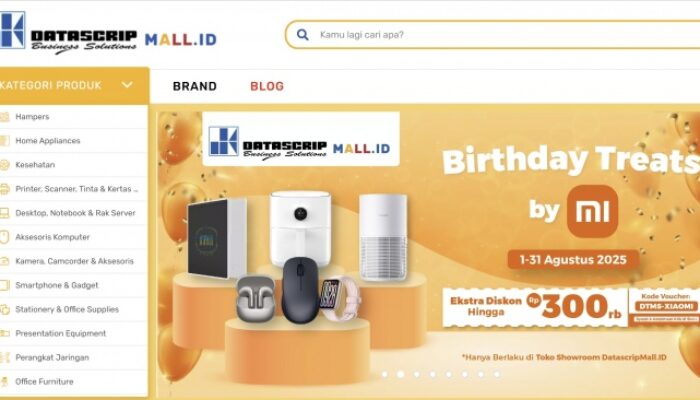Open the Datascrip Mall.ID header logo
This screenshot has width=700, height=400.
[108, 33]
